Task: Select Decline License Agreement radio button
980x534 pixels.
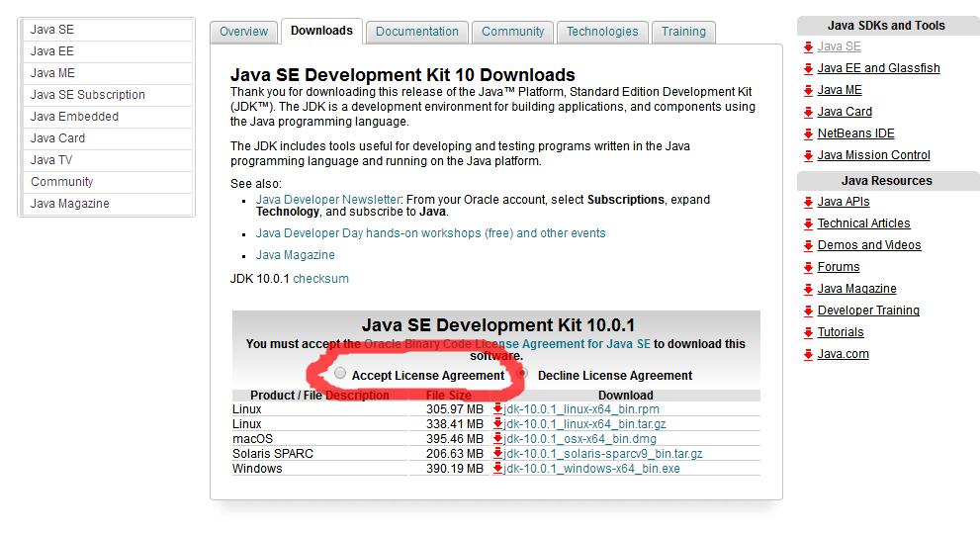Action: [523, 373]
